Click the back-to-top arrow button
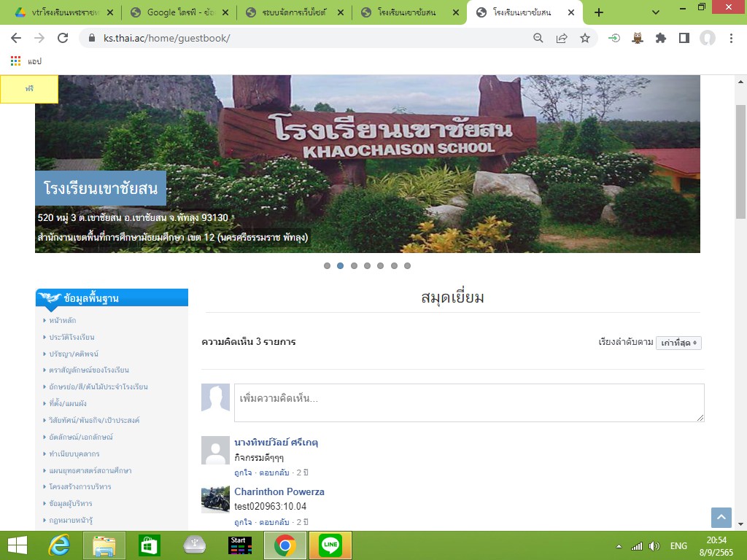Image resolution: width=747 pixels, height=560 pixels. (721, 518)
